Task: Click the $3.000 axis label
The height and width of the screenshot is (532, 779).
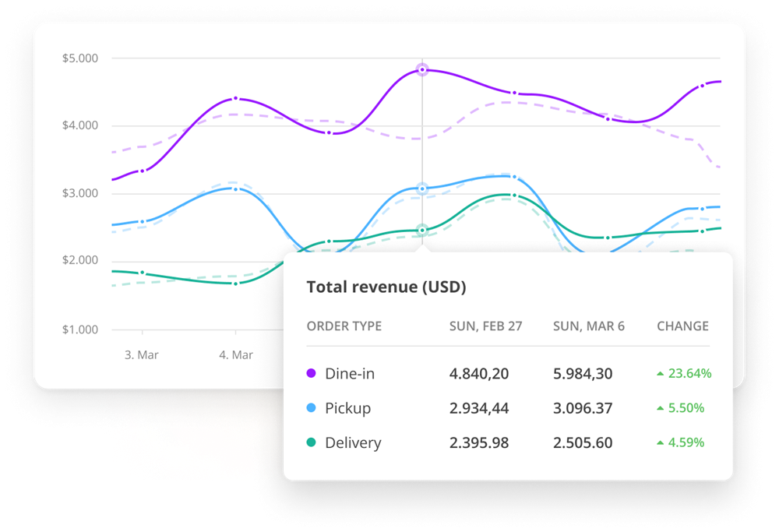Action: click(x=80, y=193)
